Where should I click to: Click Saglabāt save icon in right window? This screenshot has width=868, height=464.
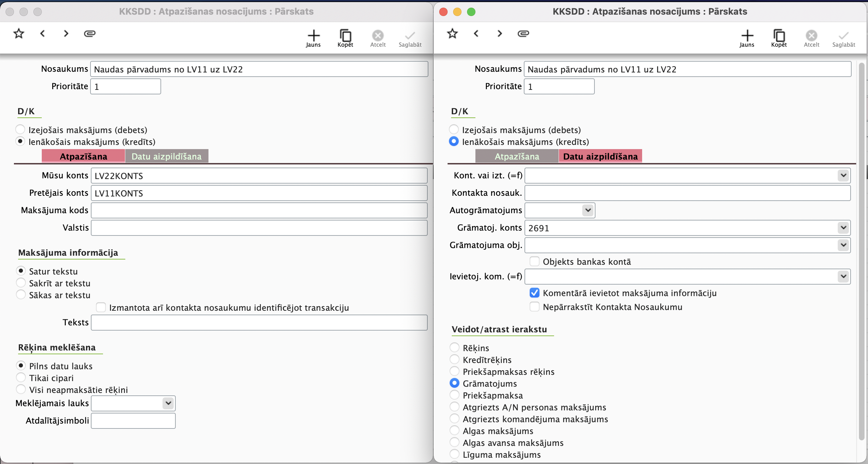[x=844, y=35]
